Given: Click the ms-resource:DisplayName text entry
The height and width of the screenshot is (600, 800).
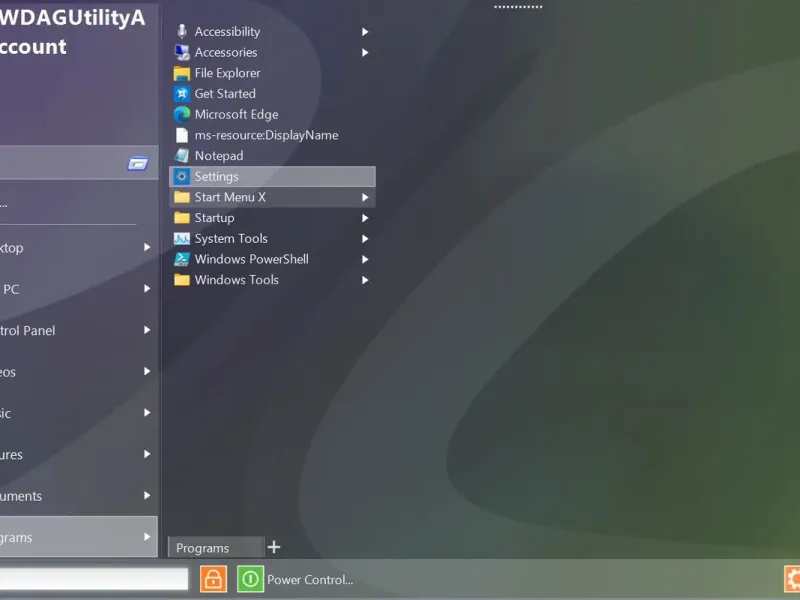Looking at the screenshot, I should (266, 135).
